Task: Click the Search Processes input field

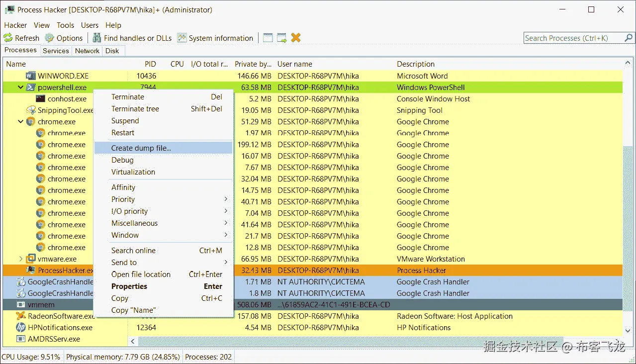Action: click(573, 38)
